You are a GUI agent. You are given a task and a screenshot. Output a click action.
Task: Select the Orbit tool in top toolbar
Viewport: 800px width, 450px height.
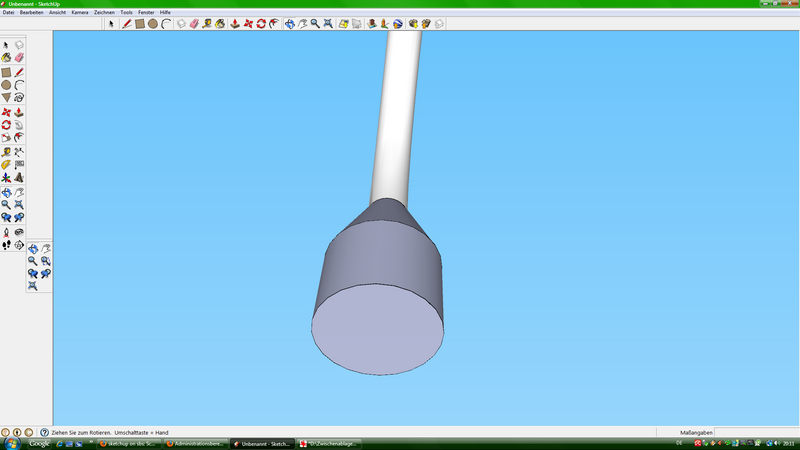(289, 23)
